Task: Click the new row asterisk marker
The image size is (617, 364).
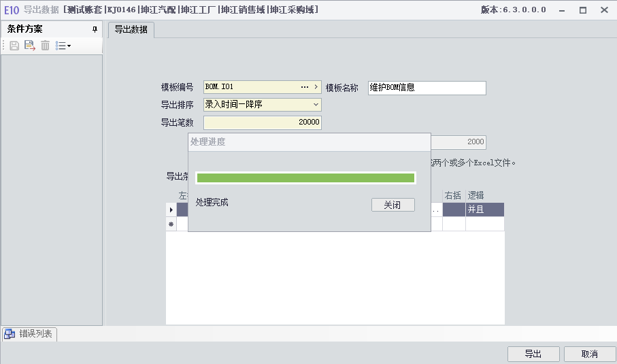Action: (x=171, y=224)
